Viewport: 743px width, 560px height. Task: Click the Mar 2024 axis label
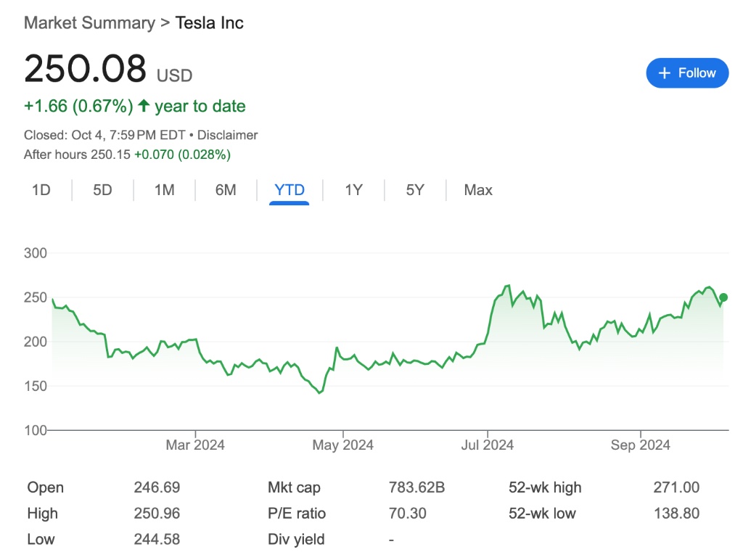tap(195, 445)
